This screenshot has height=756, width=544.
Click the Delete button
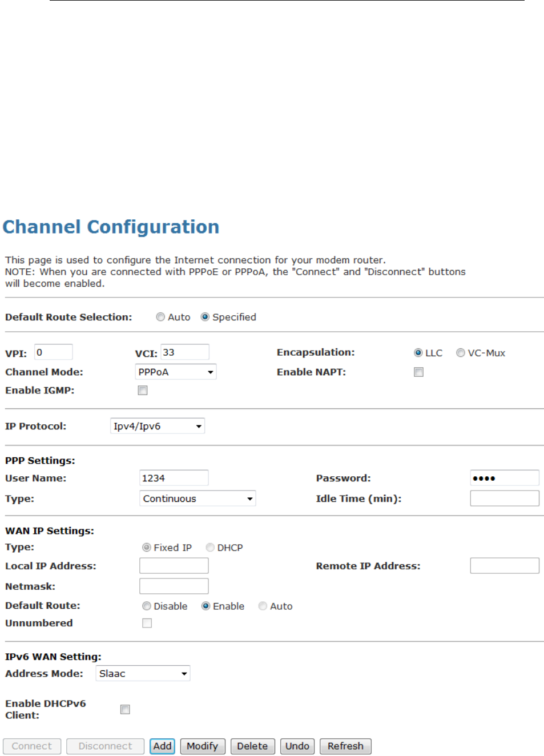pyautogui.click(x=252, y=746)
